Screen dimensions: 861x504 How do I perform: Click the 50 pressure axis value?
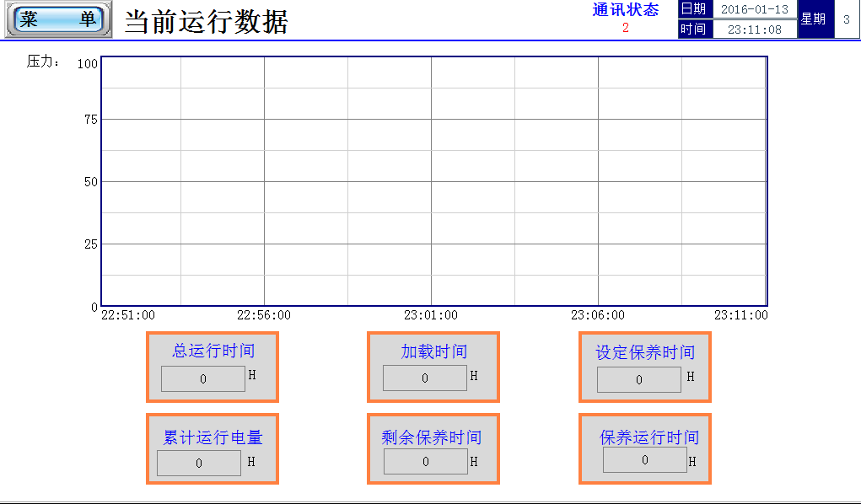(91, 182)
